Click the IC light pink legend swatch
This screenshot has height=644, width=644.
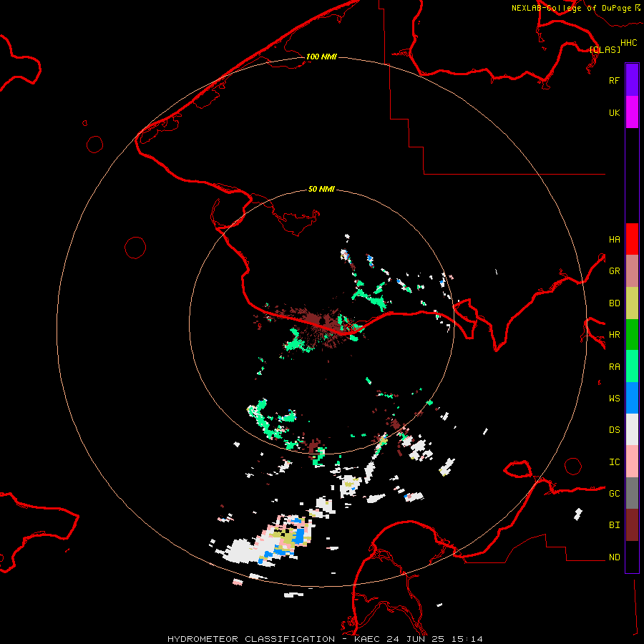click(632, 462)
